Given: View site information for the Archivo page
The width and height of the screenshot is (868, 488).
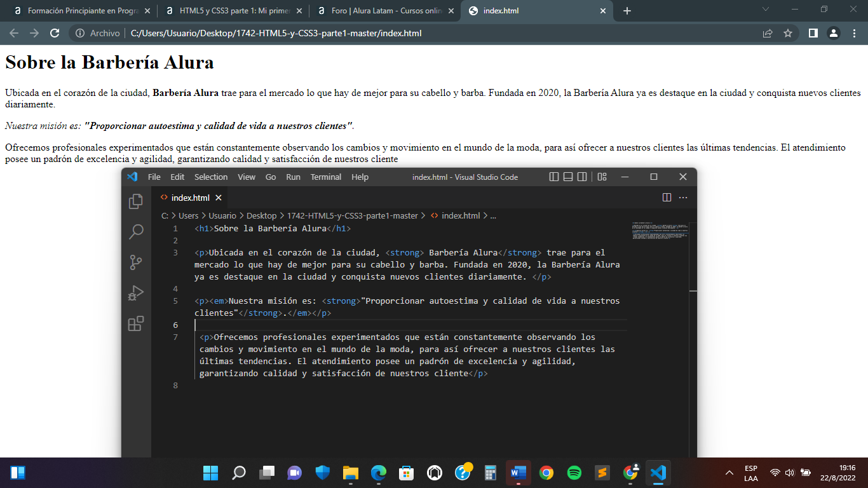Looking at the screenshot, I should [98, 33].
